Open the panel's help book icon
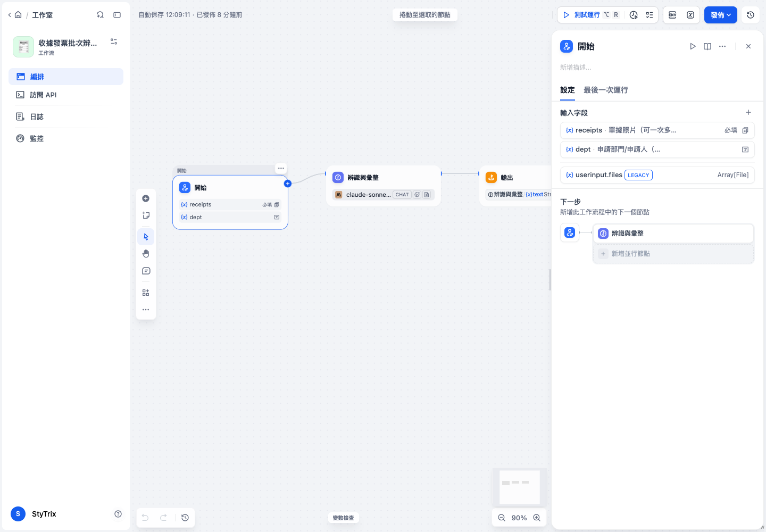766x532 pixels. [x=707, y=46]
